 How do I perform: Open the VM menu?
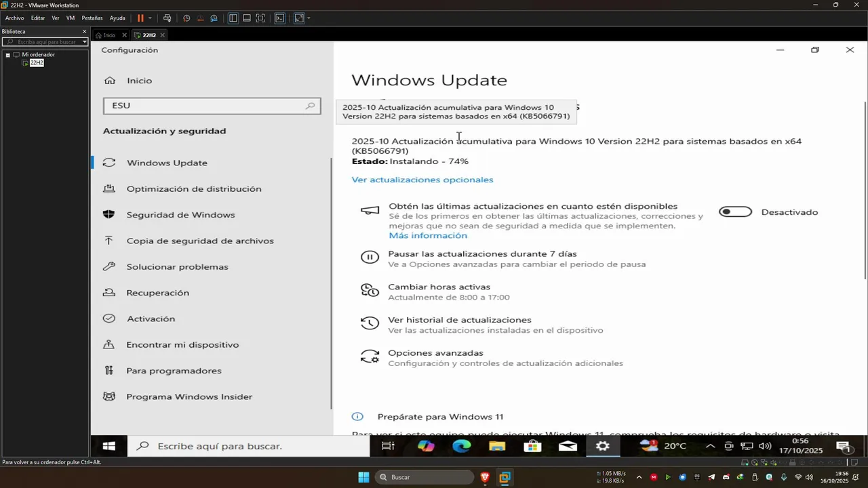point(71,18)
